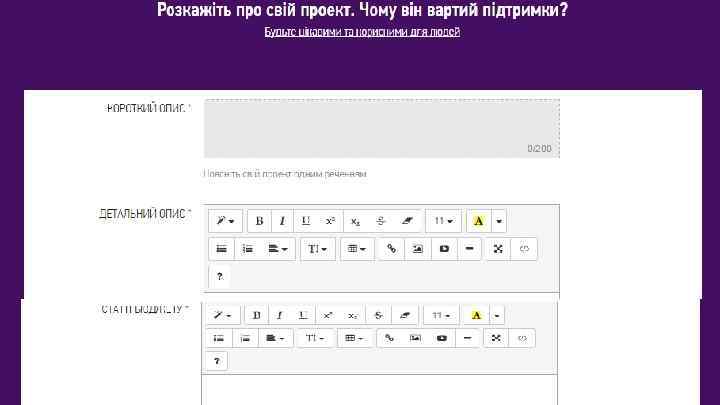Insert ordered list in Детальний опис editor
This screenshot has height=405, width=720.
pyautogui.click(x=248, y=249)
